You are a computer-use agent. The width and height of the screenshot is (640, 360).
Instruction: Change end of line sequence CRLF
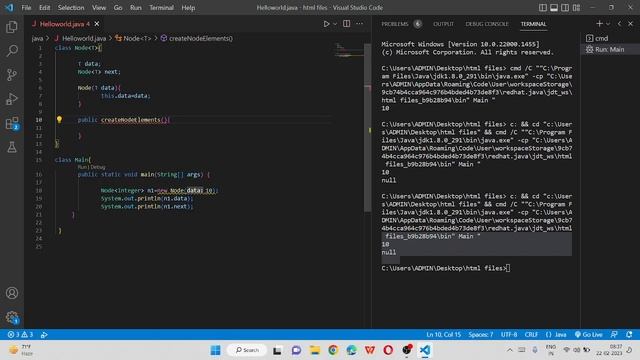click(x=531, y=334)
